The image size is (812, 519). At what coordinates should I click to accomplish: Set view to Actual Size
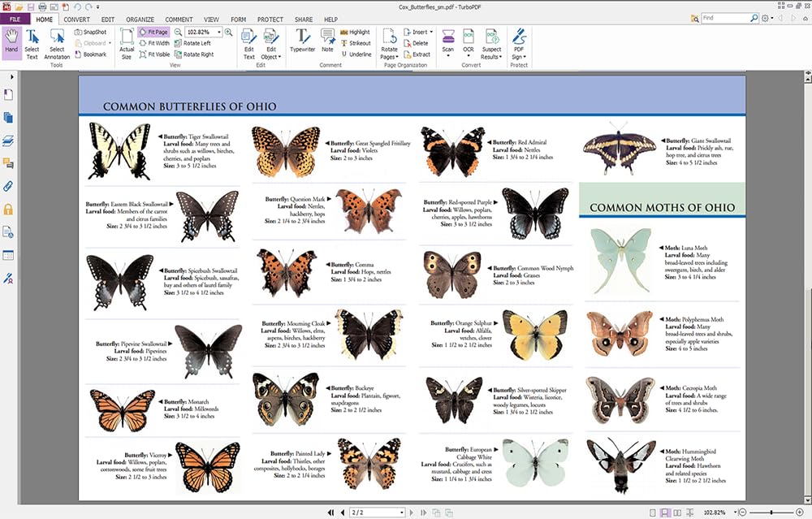click(x=127, y=42)
